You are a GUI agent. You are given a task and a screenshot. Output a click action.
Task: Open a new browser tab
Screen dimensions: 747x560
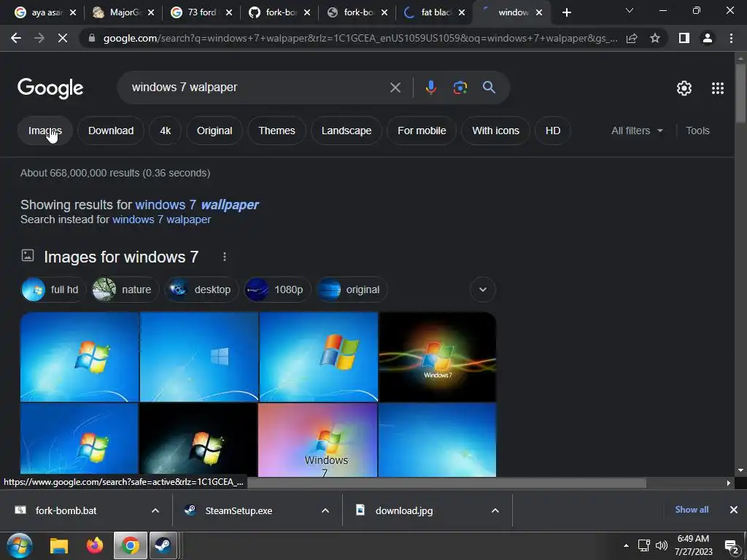coord(566,13)
